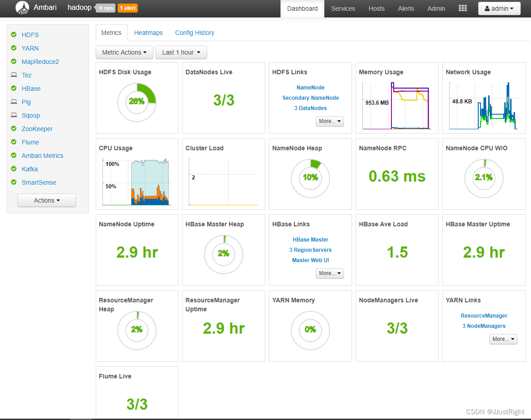This screenshot has width=531, height=420.
Task: Open the YARN service link
Action: click(x=30, y=48)
